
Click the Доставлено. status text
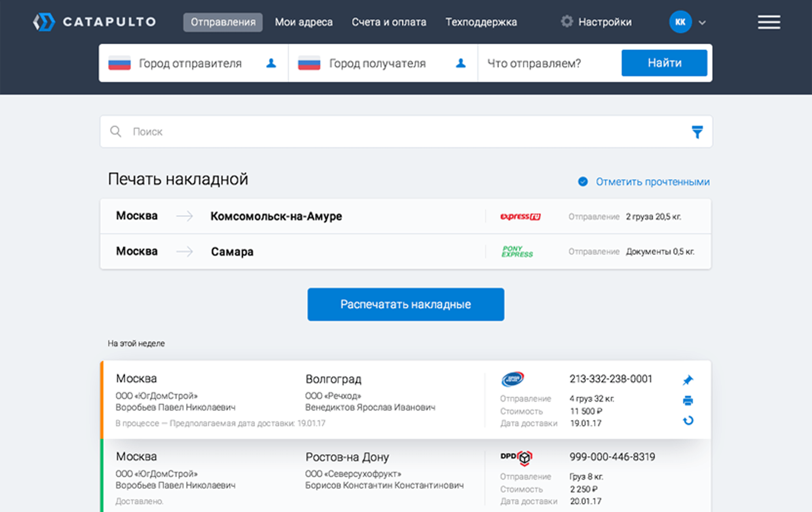[x=140, y=501]
